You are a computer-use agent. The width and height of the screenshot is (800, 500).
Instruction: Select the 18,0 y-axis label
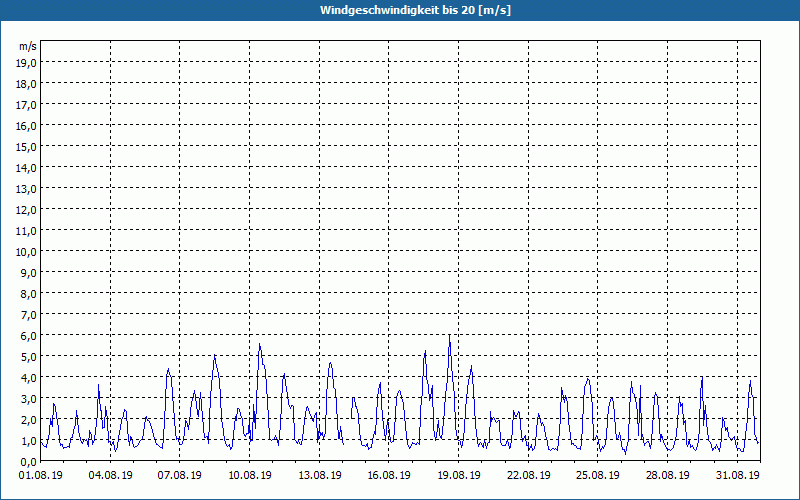(x=28, y=84)
